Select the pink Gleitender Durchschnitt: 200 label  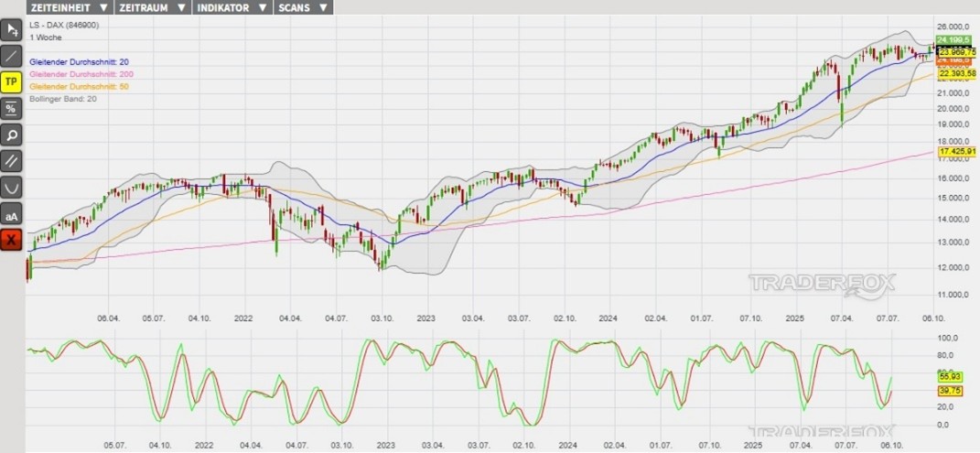click(x=81, y=73)
